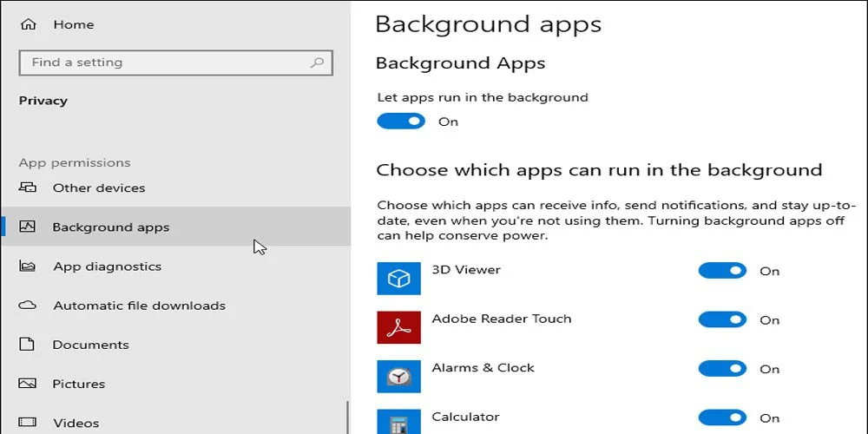868x434 pixels.
Task: Turn off Let apps run in background
Action: (x=401, y=122)
